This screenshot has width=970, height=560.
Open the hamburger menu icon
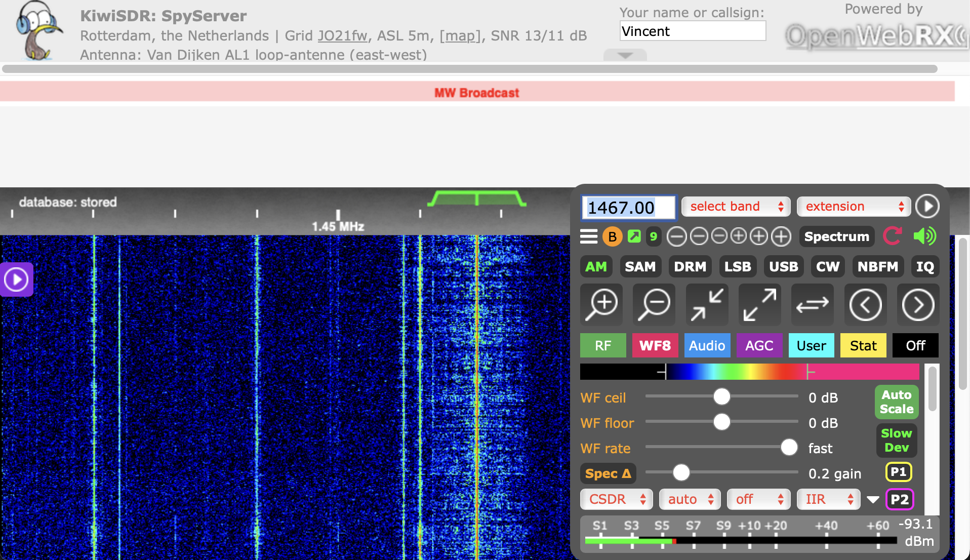589,236
